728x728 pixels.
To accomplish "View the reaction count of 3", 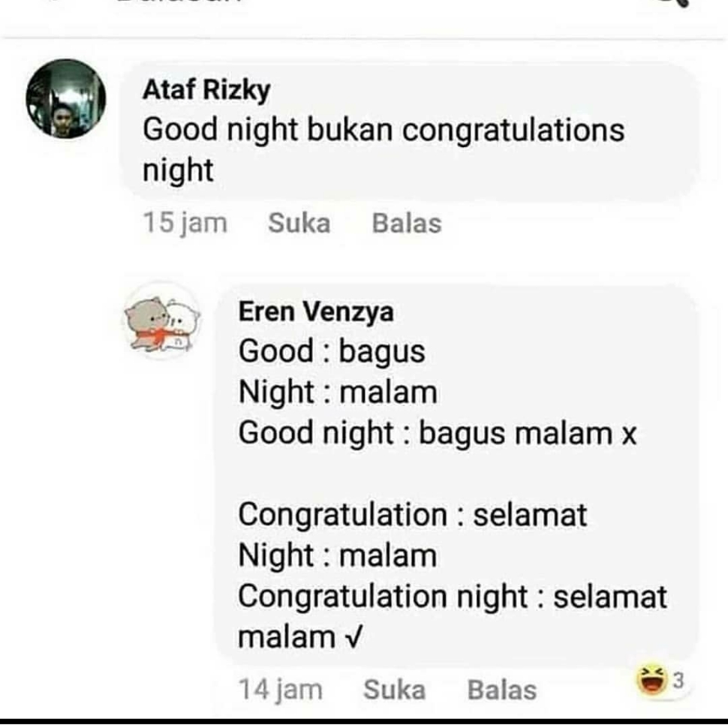I will [678, 681].
